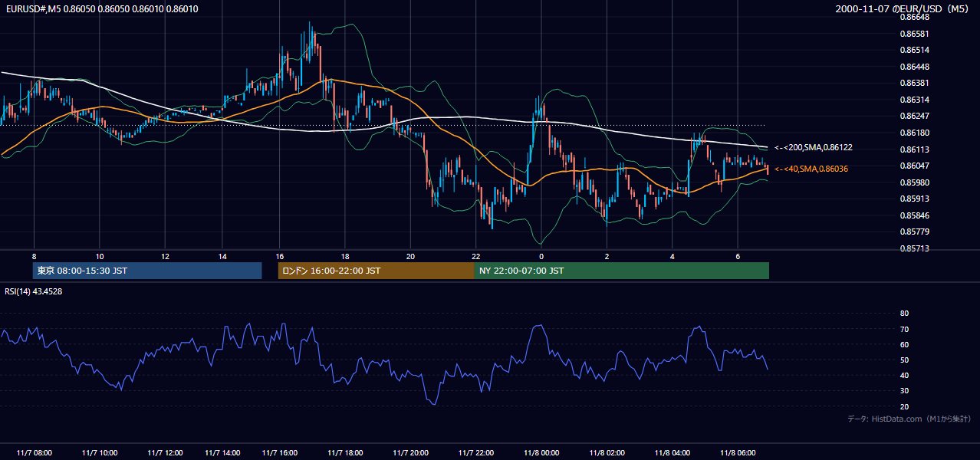Click price axis value 0.85713
The image size is (980, 460).
[x=914, y=248]
